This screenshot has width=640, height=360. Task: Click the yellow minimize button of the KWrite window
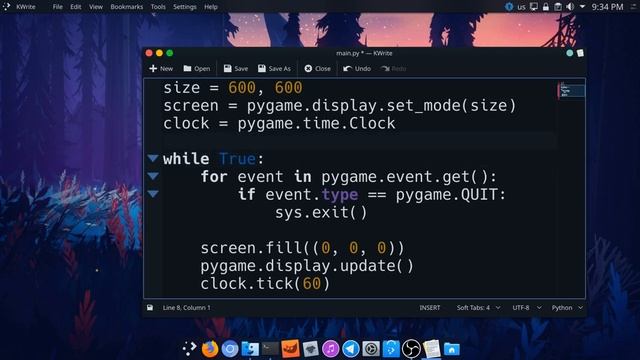click(x=159, y=53)
